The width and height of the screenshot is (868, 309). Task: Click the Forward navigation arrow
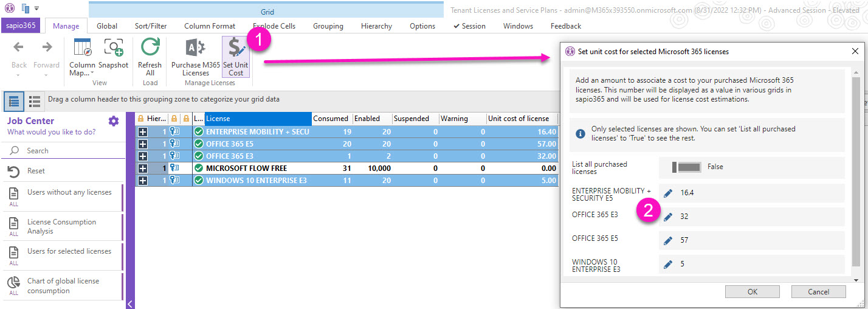[47, 47]
